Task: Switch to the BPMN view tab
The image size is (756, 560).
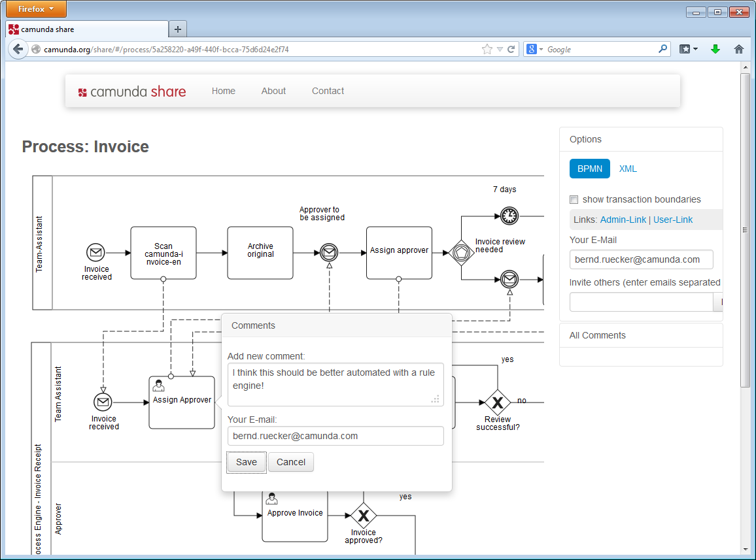Action: [x=590, y=169]
